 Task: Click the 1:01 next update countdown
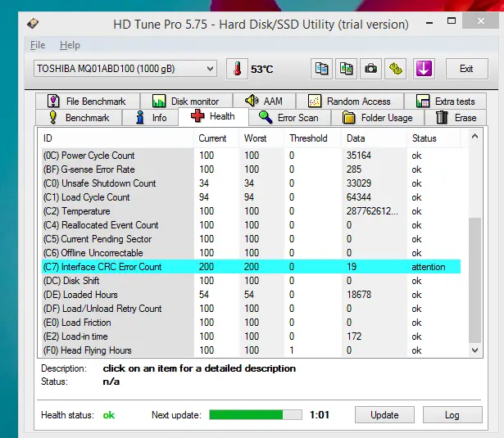click(x=320, y=415)
